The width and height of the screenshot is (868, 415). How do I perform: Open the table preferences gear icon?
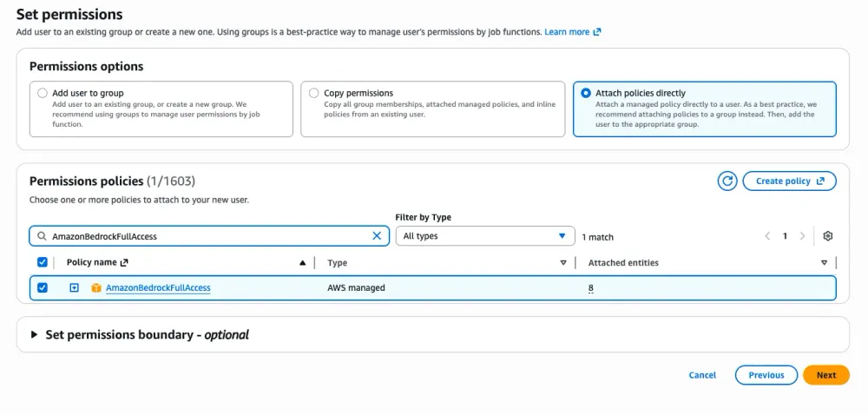click(827, 236)
